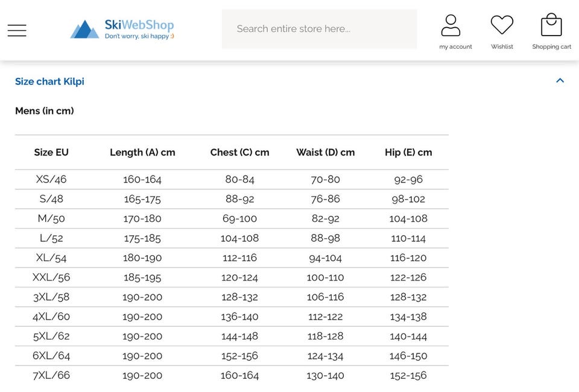Select the Hip (E) cm column header
The height and width of the screenshot is (392, 579).
[408, 153]
